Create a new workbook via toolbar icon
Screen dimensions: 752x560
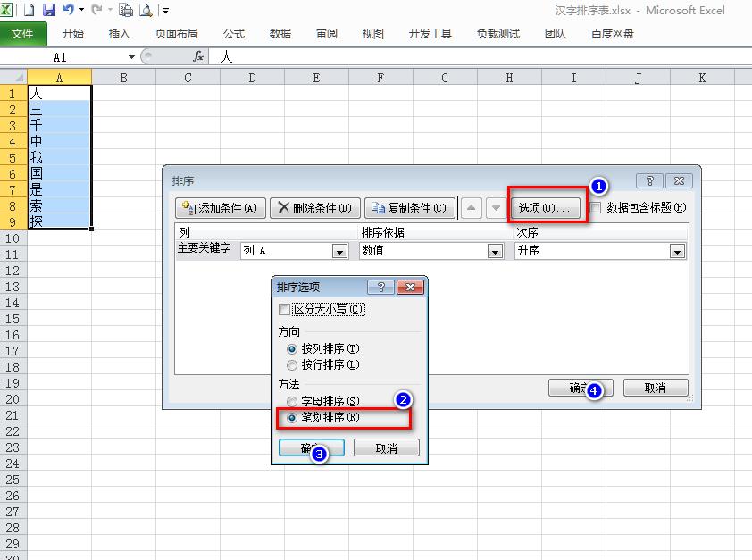pos(29,9)
